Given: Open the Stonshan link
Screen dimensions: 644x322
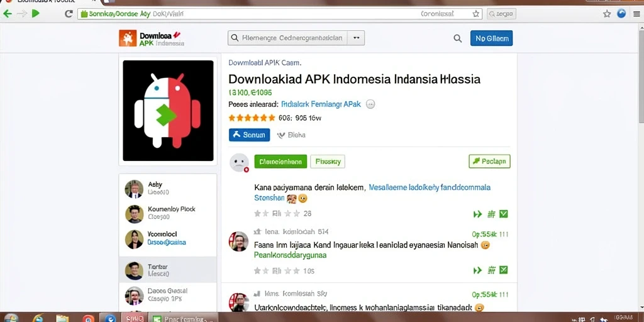Looking at the screenshot, I should tap(269, 198).
